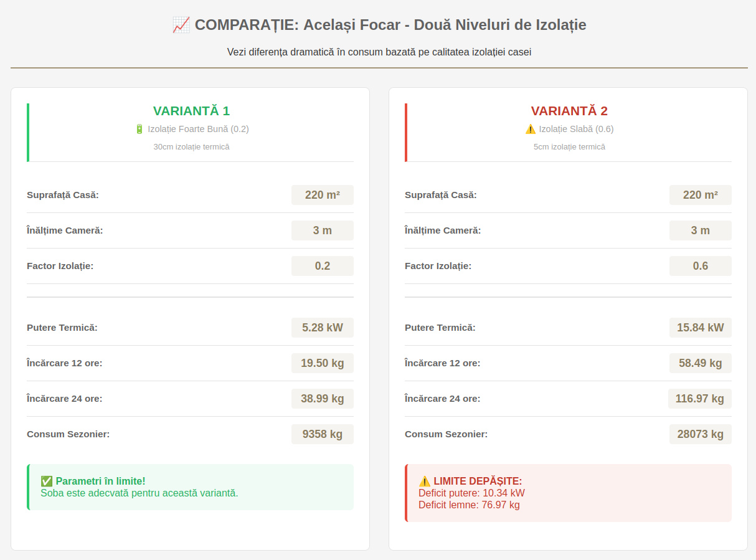The width and height of the screenshot is (756, 560).
Task: Click the Încărcare 24 ore value 116.97 kg
Action: pyautogui.click(x=700, y=399)
